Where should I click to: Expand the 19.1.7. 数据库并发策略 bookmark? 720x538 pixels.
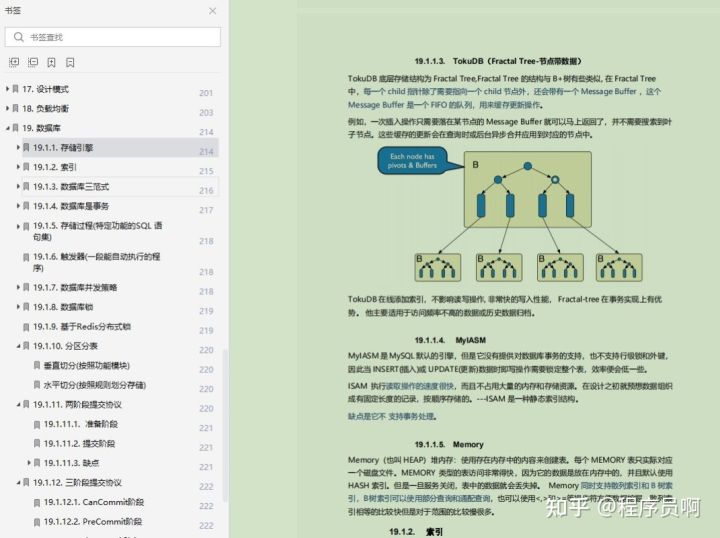18,287
